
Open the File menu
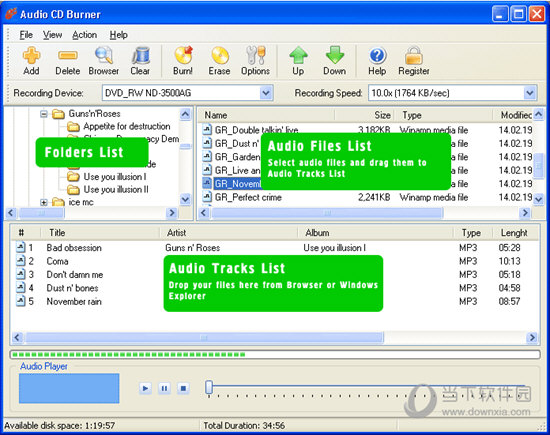tap(26, 35)
